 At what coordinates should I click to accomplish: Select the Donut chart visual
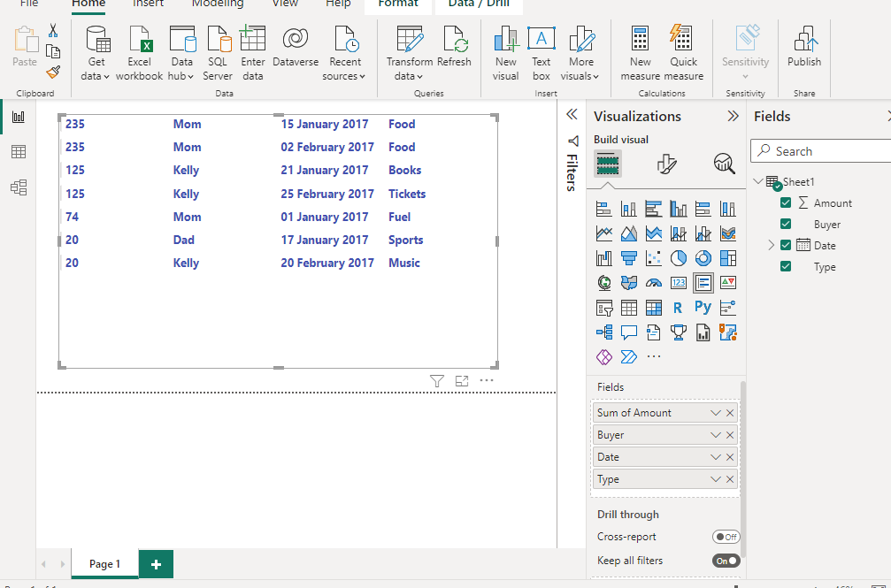[x=703, y=258]
